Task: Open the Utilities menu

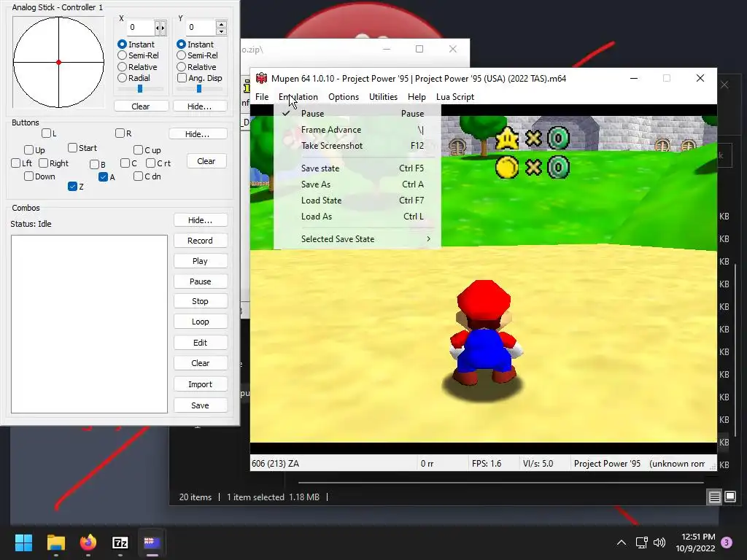Action: (383, 97)
